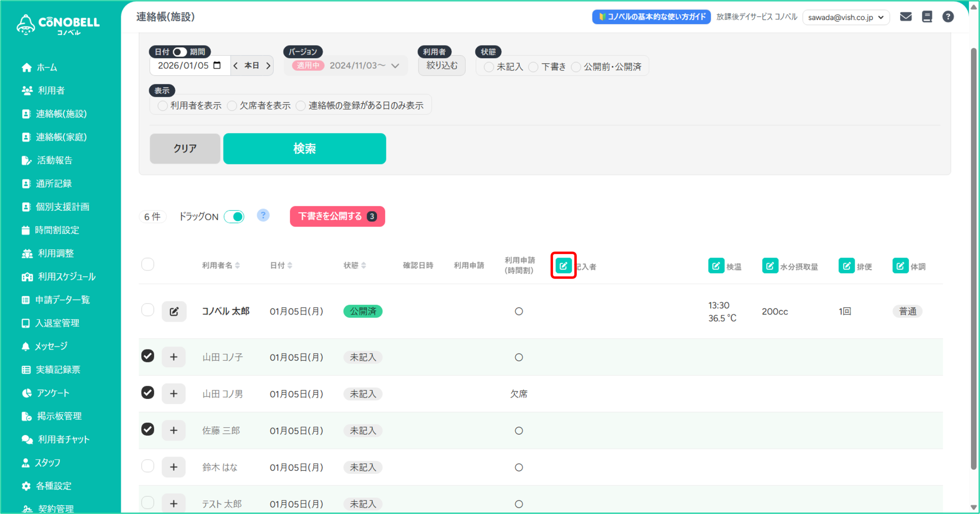Click the mail envelope icon in header
Image resolution: width=980 pixels, height=514 pixels.
905,17
